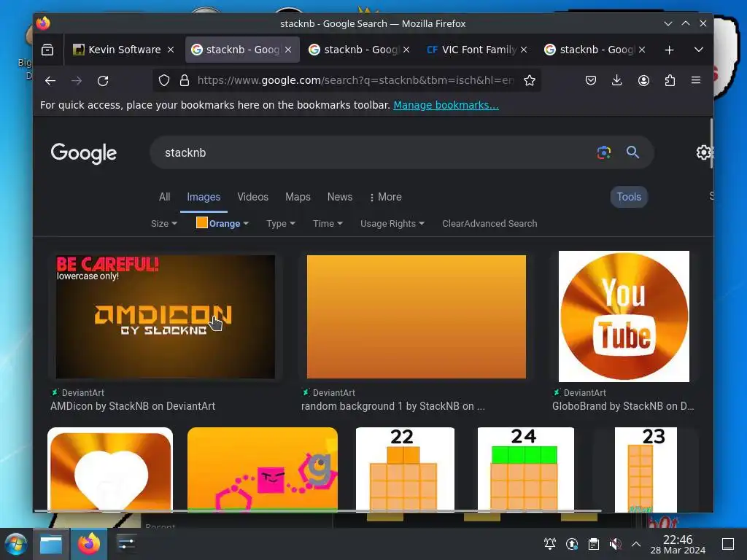Open the Size filter dropdown
The height and width of the screenshot is (560, 747).
[164, 223]
